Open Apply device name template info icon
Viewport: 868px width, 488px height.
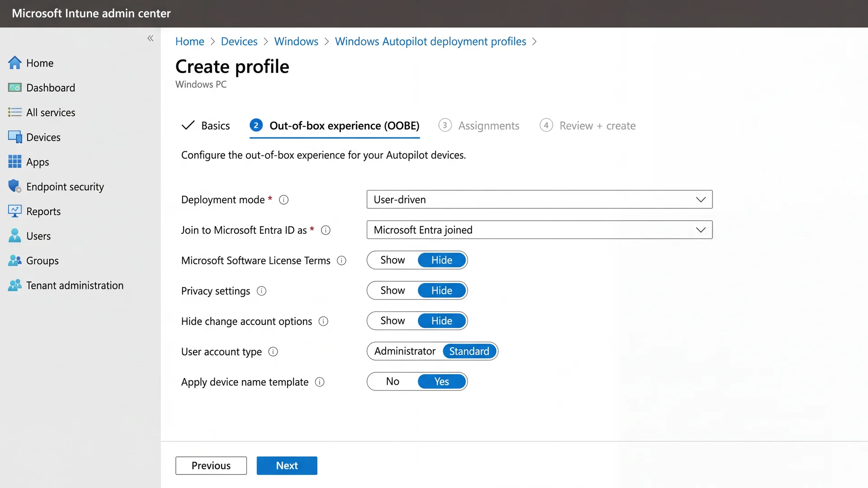(320, 382)
